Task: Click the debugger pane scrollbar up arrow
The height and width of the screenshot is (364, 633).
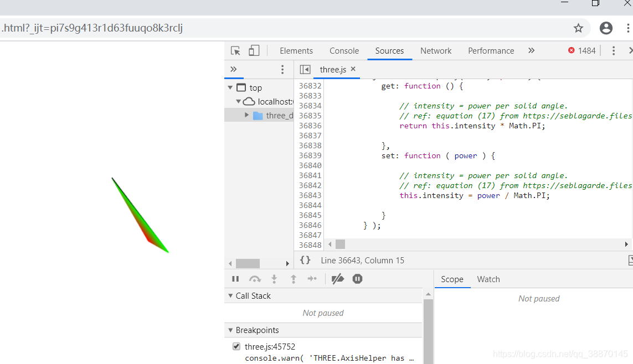Action: pos(428,294)
